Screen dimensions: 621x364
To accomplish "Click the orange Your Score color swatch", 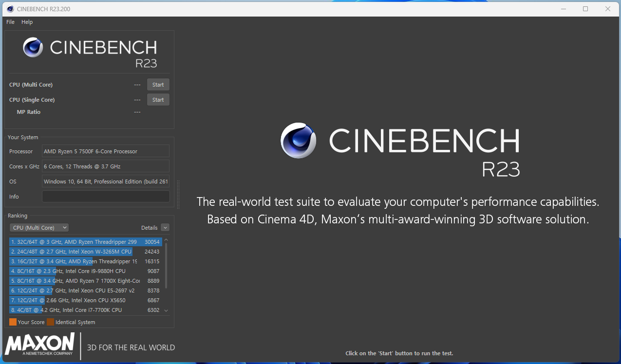I will pos(13,322).
